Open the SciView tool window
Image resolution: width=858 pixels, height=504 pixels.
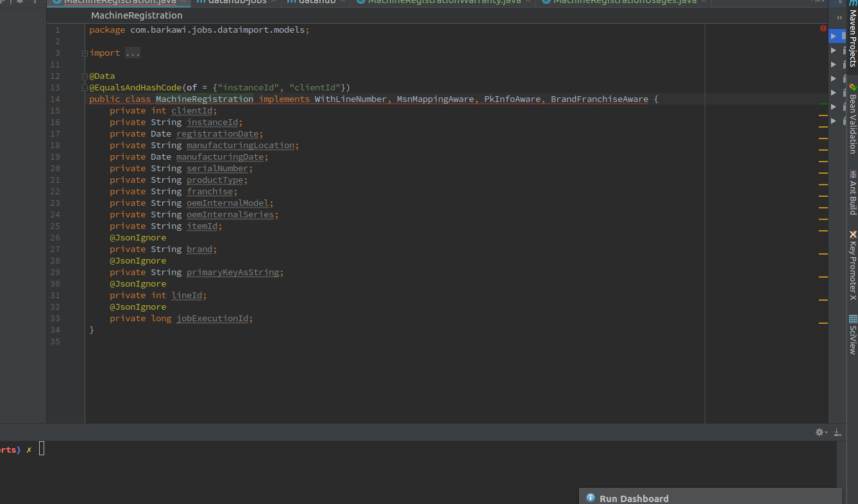click(852, 334)
